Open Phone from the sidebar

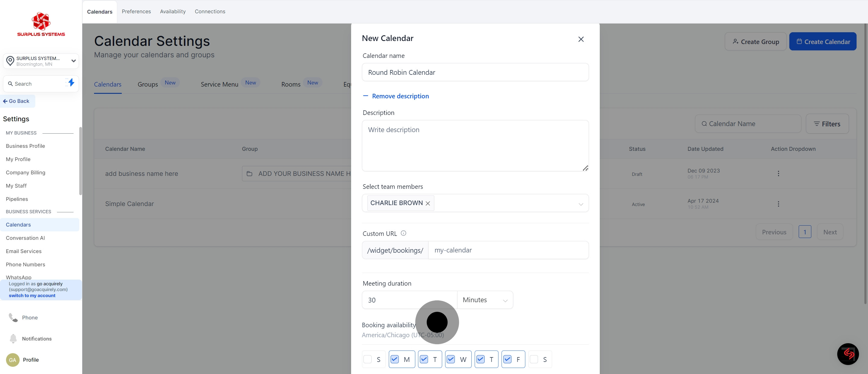pos(30,317)
